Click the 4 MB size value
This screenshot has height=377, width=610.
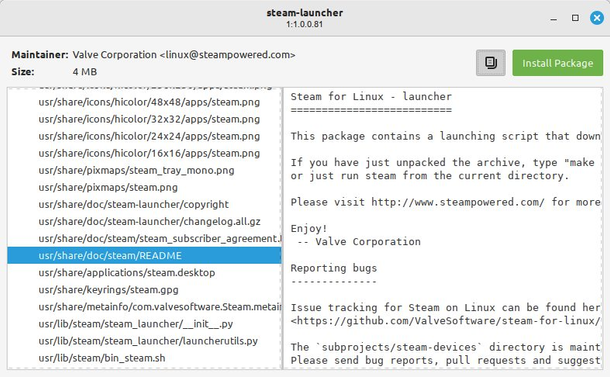click(x=84, y=72)
